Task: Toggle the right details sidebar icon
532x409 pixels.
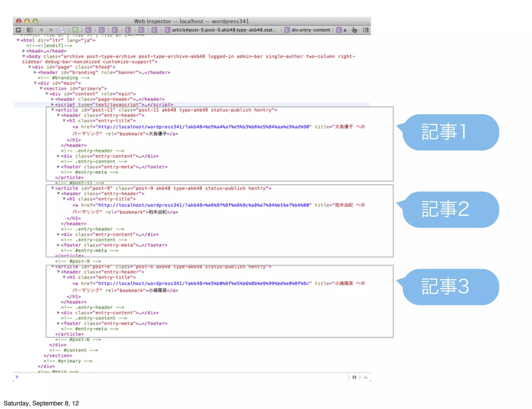Action: click(x=365, y=30)
